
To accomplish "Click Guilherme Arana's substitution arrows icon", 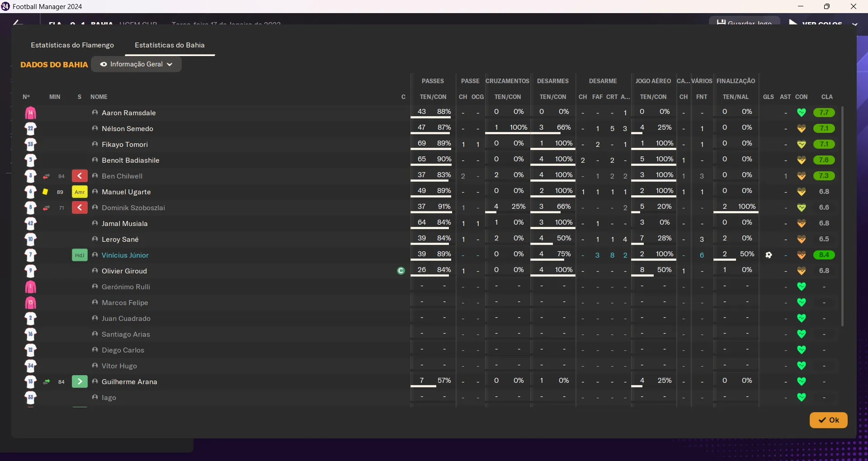I will tap(46, 381).
